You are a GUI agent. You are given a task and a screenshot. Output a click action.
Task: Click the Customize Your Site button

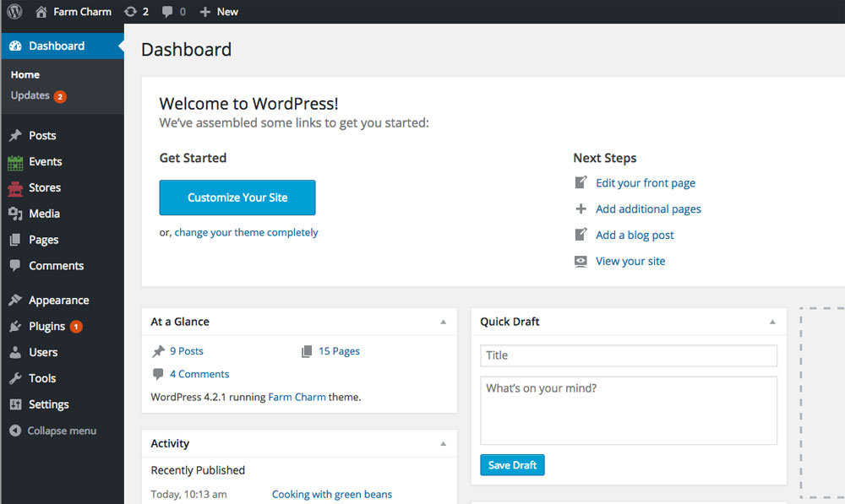tap(237, 198)
